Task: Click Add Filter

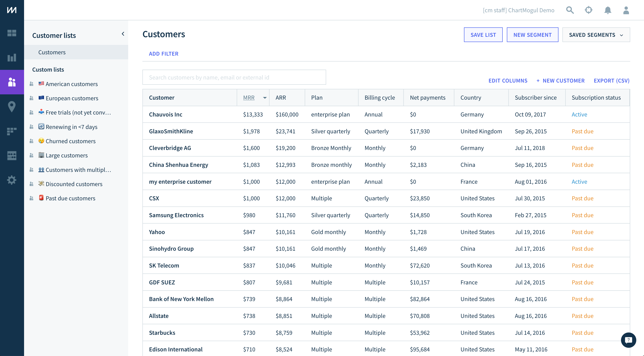Action: (x=163, y=54)
